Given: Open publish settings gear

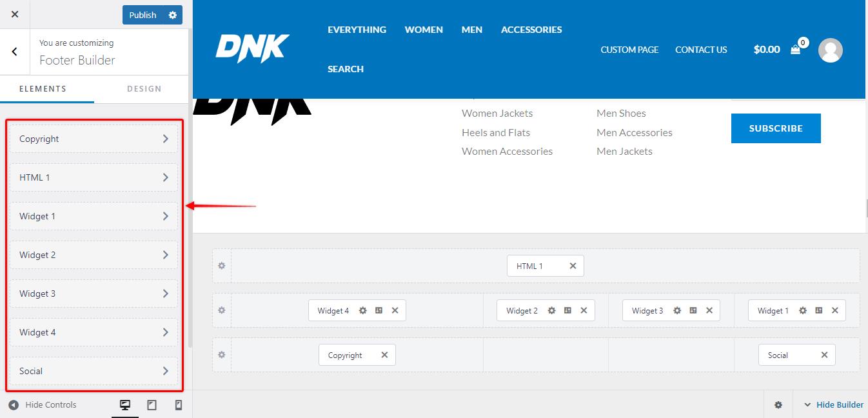Looking at the screenshot, I should tap(173, 15).
